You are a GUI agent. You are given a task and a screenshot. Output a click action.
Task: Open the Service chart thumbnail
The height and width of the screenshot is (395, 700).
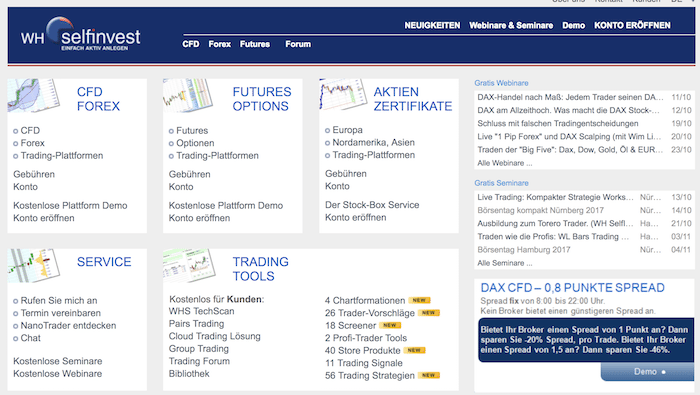(x=34, y=266)
